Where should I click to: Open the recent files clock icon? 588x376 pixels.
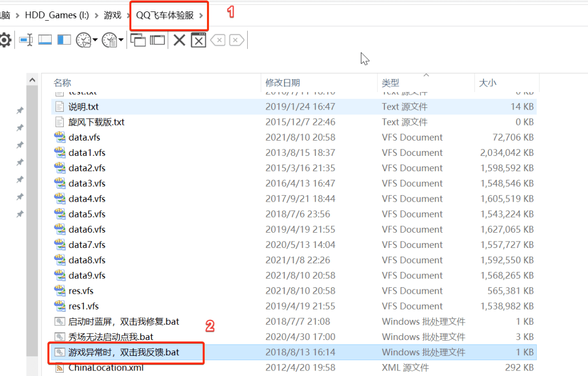110,40
